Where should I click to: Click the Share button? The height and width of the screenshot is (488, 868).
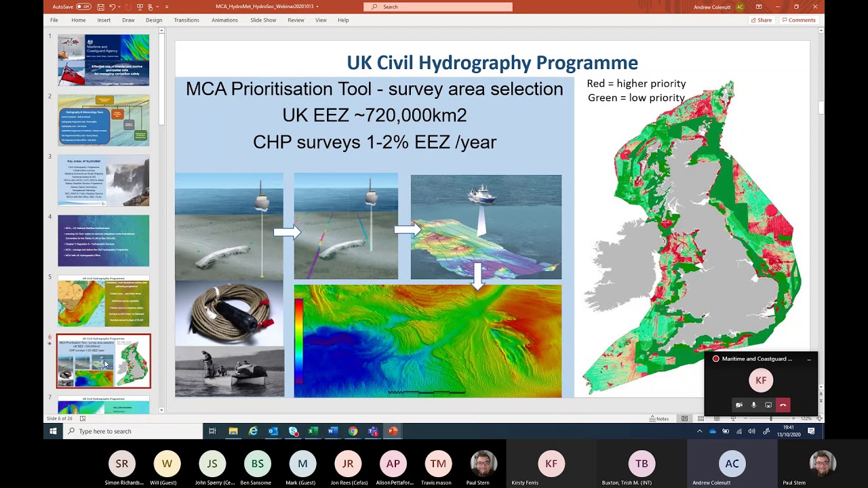pyautogui.click(x=762, y=20)
